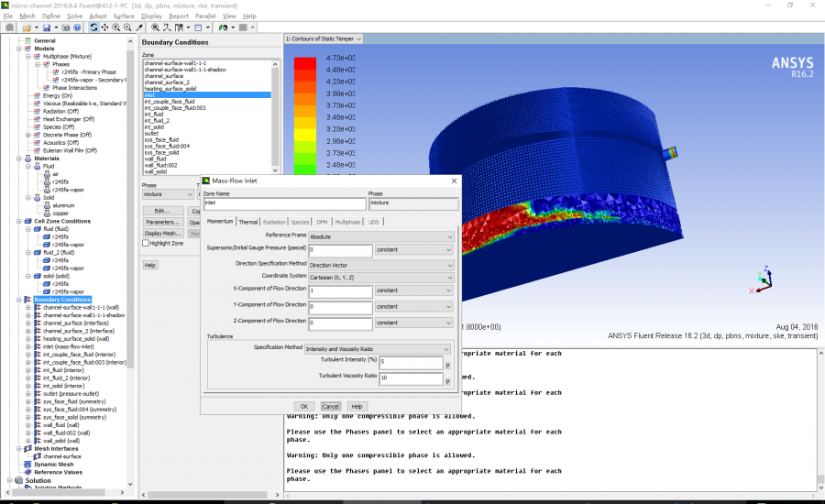Open the Solve menu
The width and height of the screenshot is (825, 504).
coord(74,16)
